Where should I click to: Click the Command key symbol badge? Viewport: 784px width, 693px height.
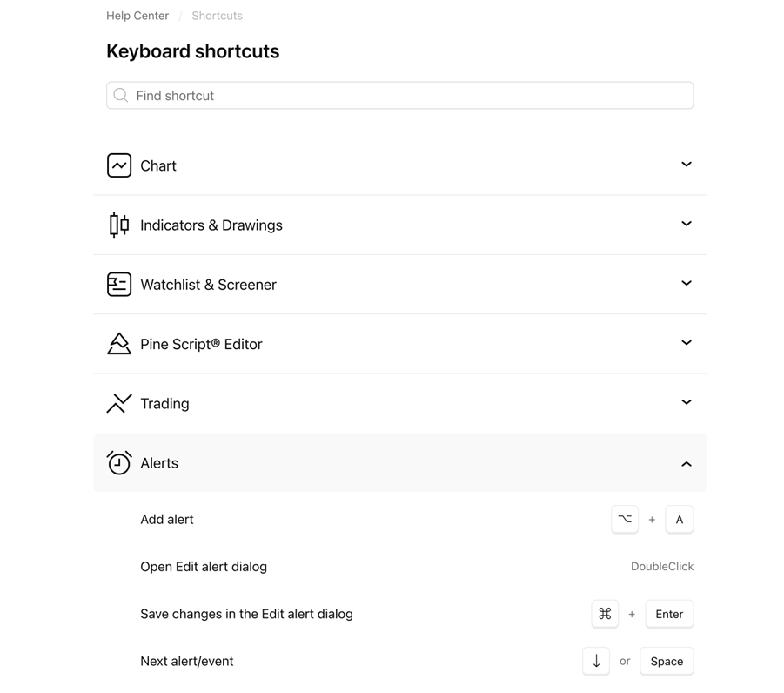coord(605,614)
